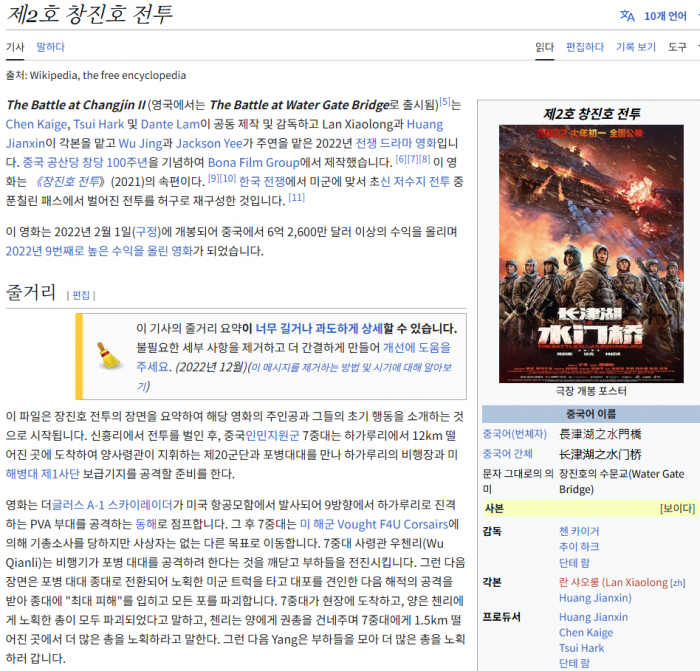The width and height of the screenshot is (700, 671).
Task: Switch to the 말하다 talk tab
Action: [50, 47]
